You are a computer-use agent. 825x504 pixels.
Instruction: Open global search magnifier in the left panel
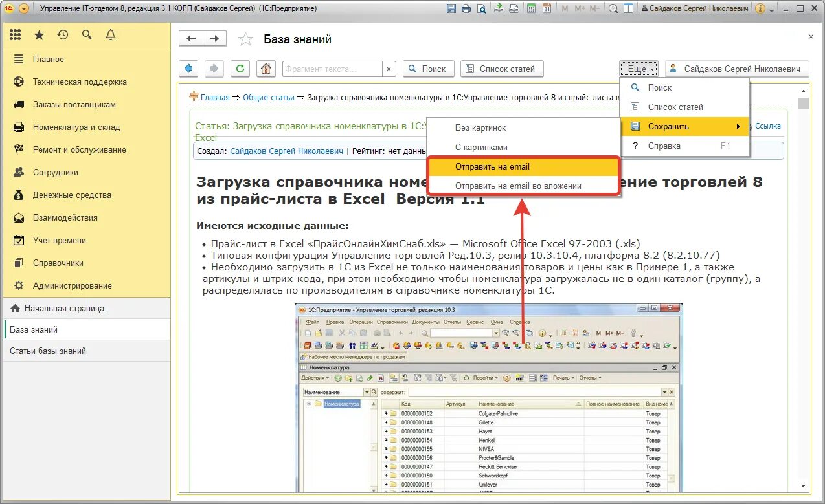click(x=87, y=35)
